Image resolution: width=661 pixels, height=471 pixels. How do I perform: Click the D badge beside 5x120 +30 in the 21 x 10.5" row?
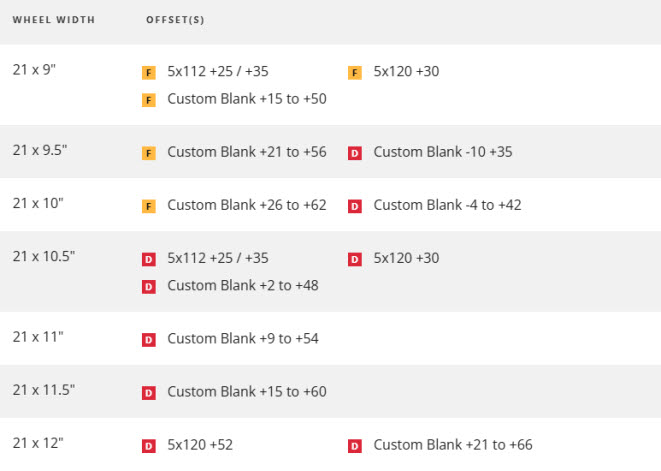[355, 259]
